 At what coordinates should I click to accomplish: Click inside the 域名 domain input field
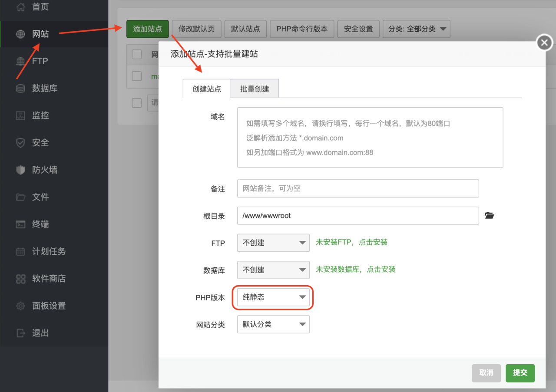point(369,137)
